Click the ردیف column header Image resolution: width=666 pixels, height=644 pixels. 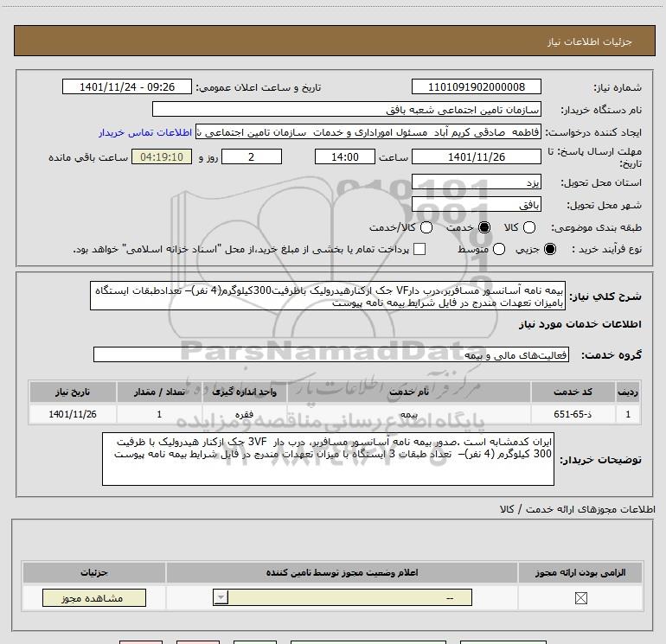[x=628, y=392]
